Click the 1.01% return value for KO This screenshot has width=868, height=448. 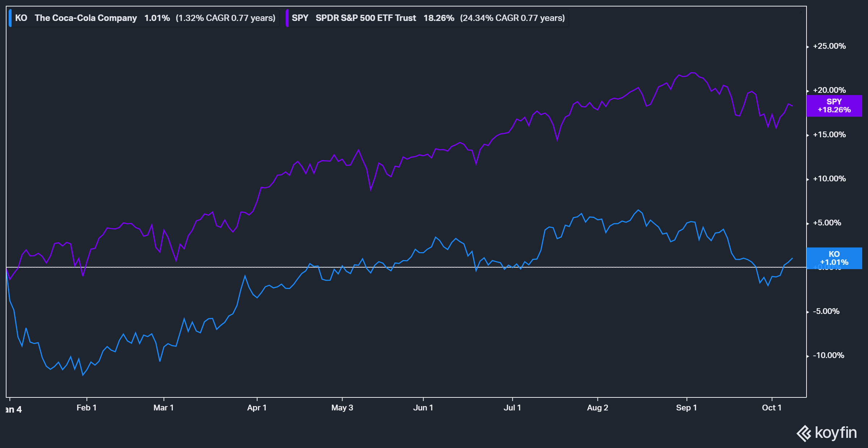pyautogui.click(x=157, y=18)
